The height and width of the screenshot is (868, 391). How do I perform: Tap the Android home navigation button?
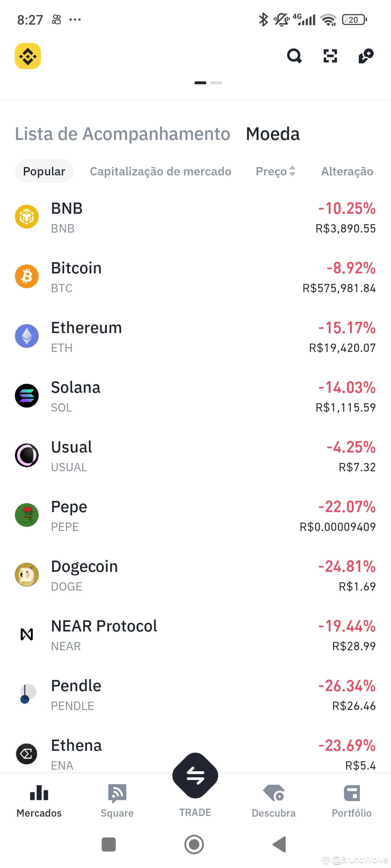[194, 844]
